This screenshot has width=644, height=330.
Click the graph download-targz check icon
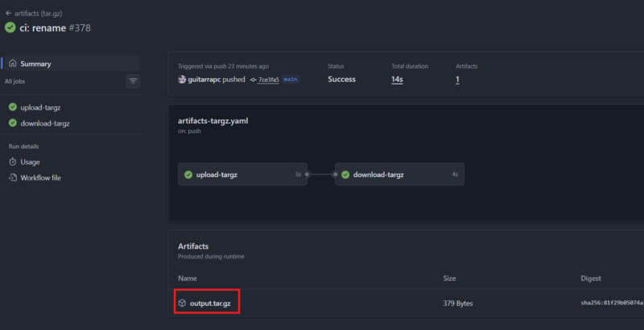345,175
